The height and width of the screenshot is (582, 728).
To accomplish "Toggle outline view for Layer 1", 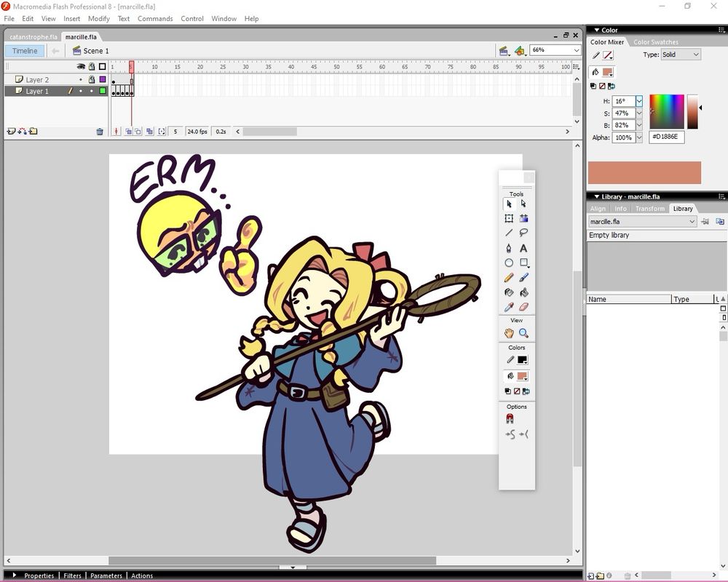I will pos(103,91).
